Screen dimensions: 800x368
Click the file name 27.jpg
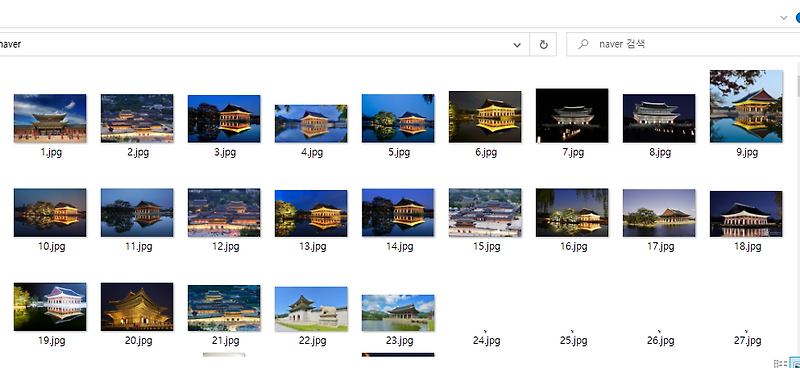point(747,340)
